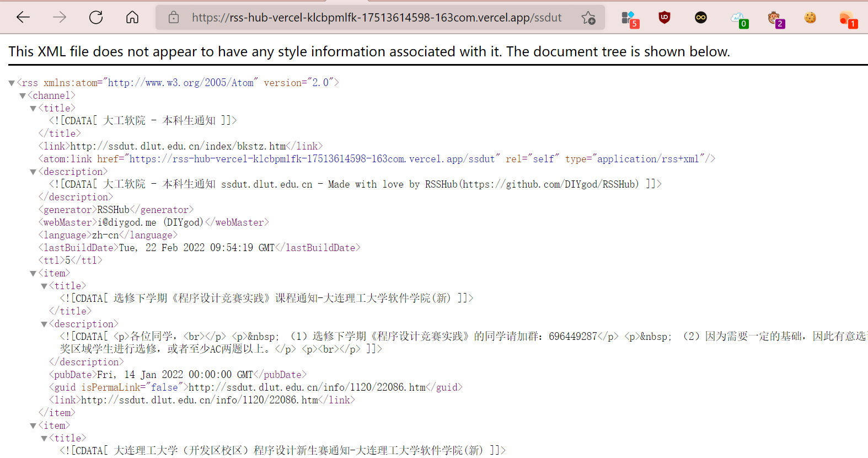
Task: Collapse first item's description node
Action: [44, 324]
